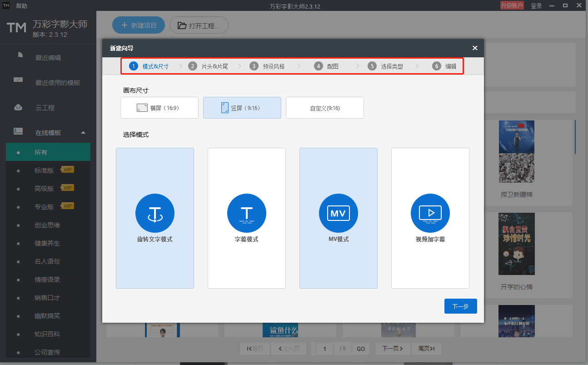Open the recently edited clock icon
588x365 pixels.
click(x=19, y=55)
